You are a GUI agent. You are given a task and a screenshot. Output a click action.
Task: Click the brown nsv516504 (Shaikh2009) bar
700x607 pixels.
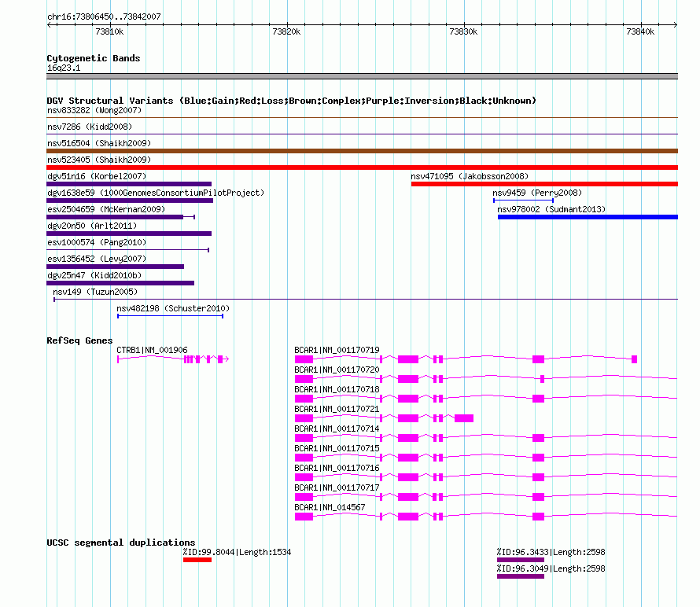[x=362, y=151]
